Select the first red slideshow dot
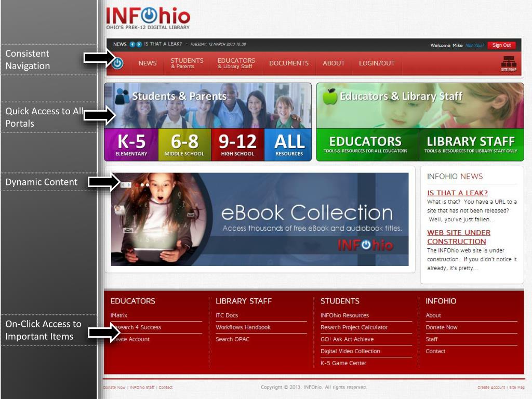 tap(137, 185)
